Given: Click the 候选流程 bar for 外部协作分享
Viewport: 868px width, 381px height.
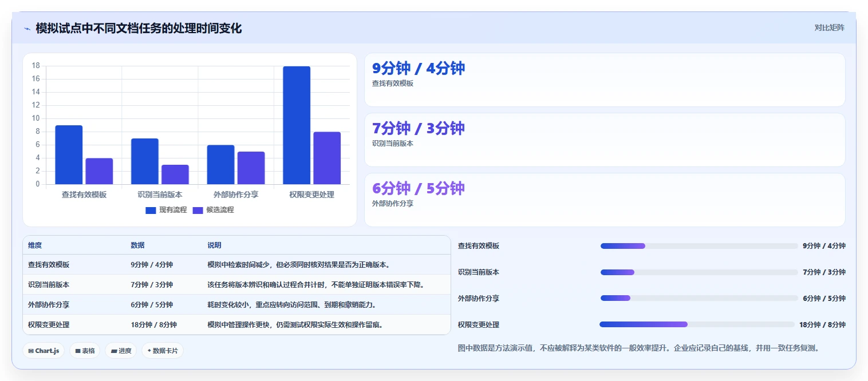Looking at the screenshot, I should 251,168.
